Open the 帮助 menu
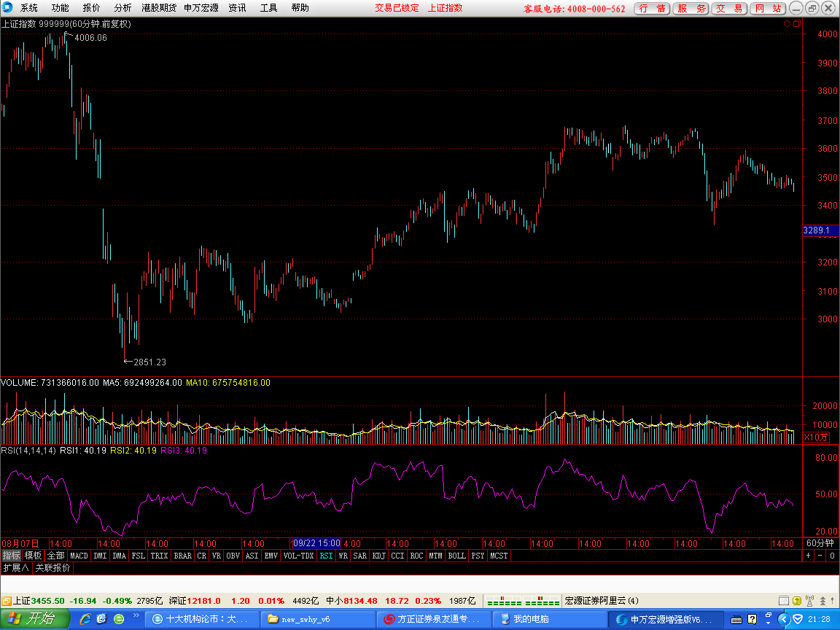Image resolution: width=840 pixels, height=630 pixels. pos(300,8)
